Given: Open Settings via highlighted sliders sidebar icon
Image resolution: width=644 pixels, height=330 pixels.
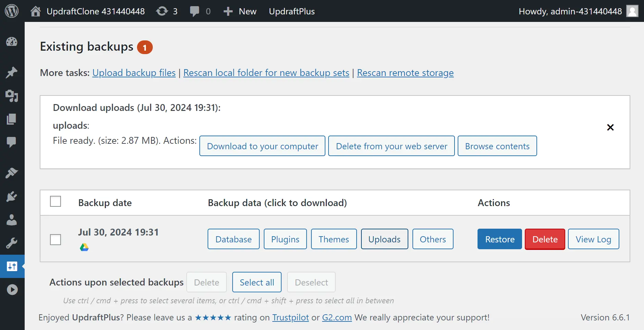Looking at the screenshot, I should pos(12,266).
